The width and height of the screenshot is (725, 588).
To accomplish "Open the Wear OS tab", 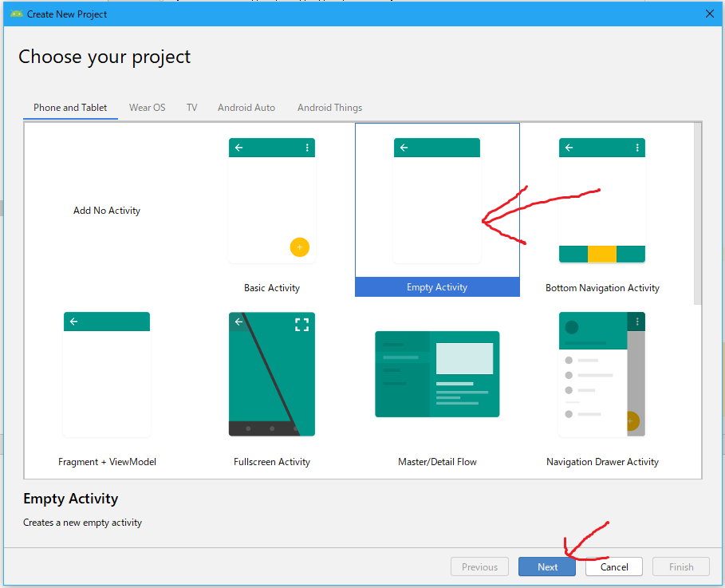I will pos(147,108).
